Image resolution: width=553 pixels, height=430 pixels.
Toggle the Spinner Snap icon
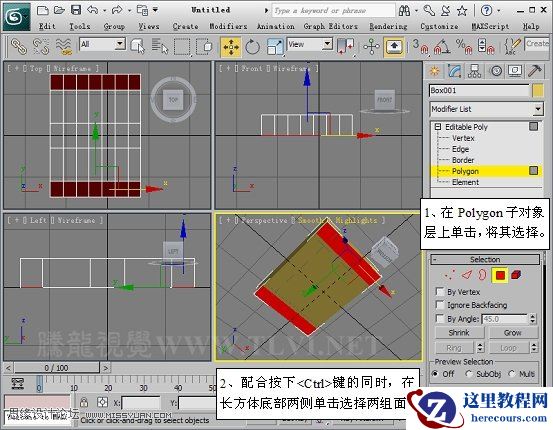(x=486, y=47)
